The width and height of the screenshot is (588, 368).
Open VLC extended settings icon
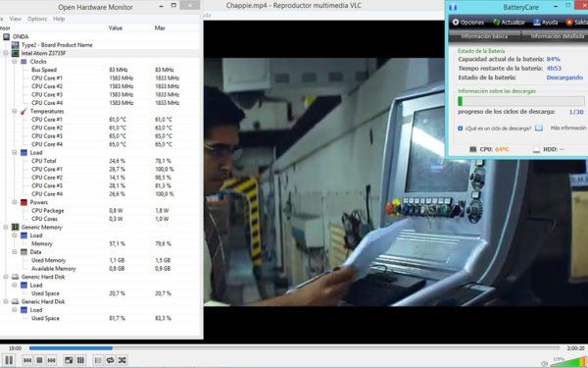(x=80, y=360)
